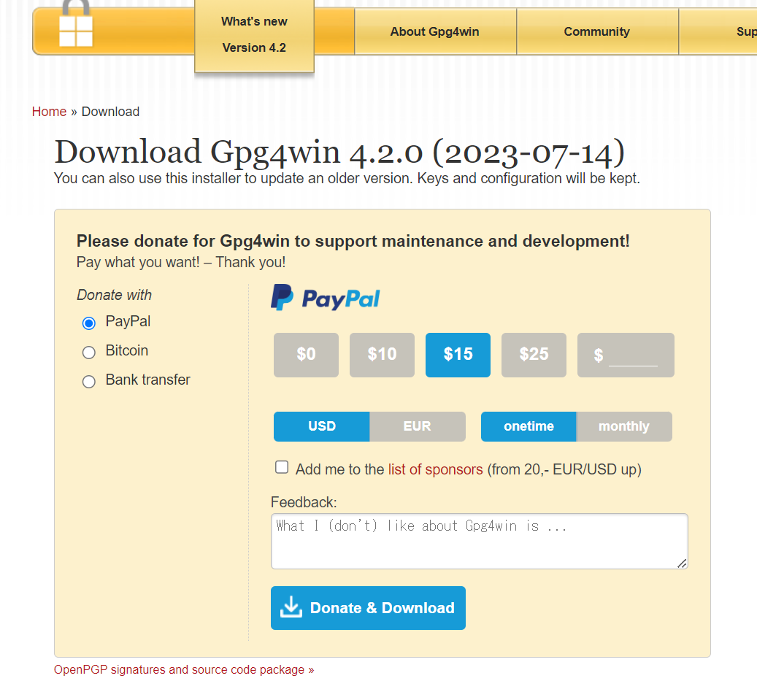Choose the $0 donation amount
This screenshot has height=700, width=757.
point(306,355)
